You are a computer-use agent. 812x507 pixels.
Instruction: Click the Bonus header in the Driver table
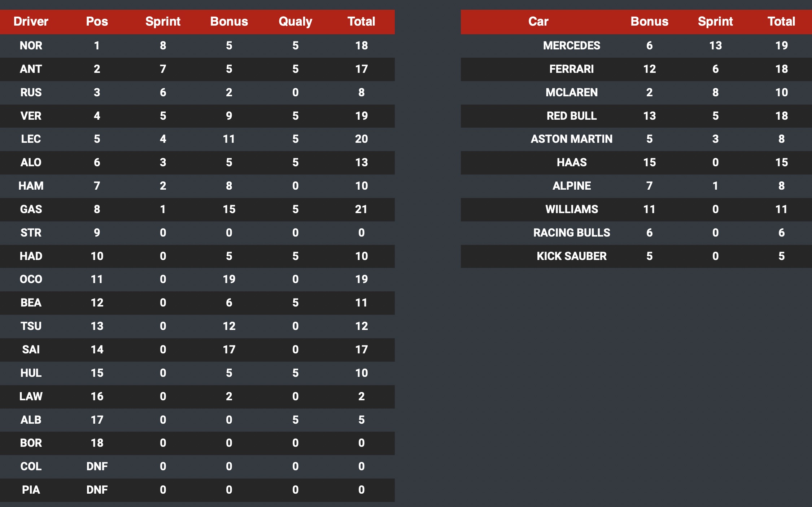(x=229, y=22)
